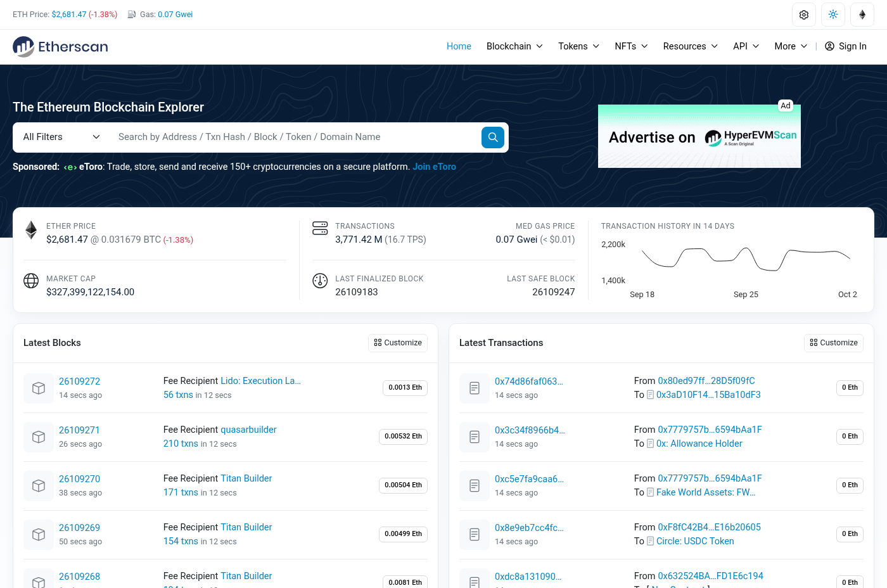Open the 0x: Allowance Holder address link

tap(699, 444)
